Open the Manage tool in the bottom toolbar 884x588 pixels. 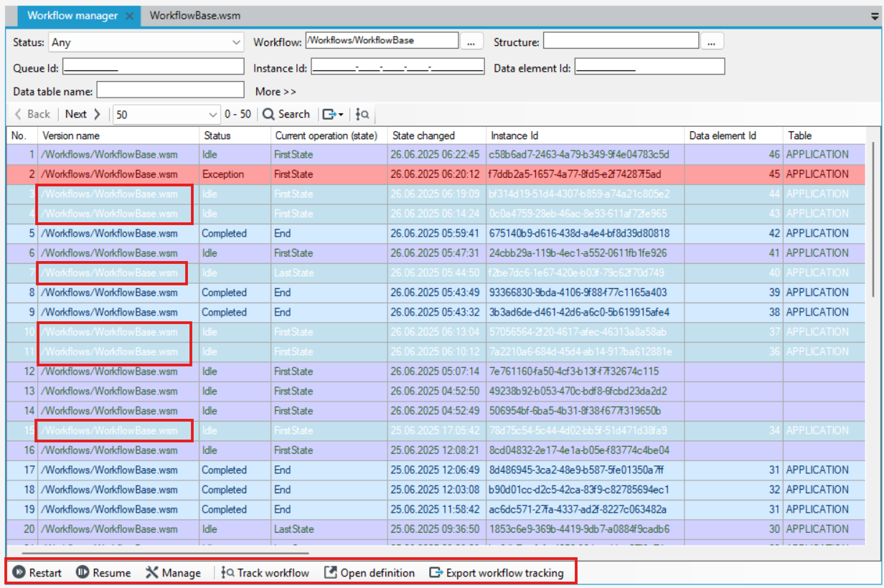(x=173, y=573)
